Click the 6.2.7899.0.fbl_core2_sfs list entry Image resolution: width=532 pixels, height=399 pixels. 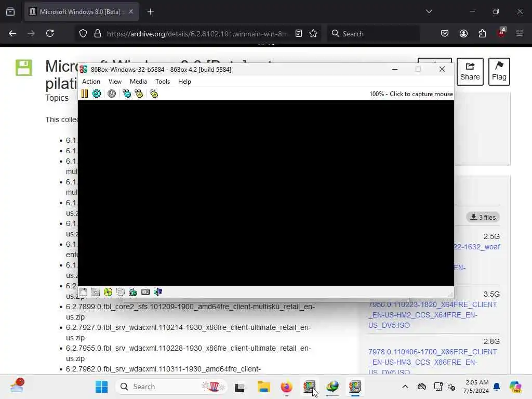(190, 312)
